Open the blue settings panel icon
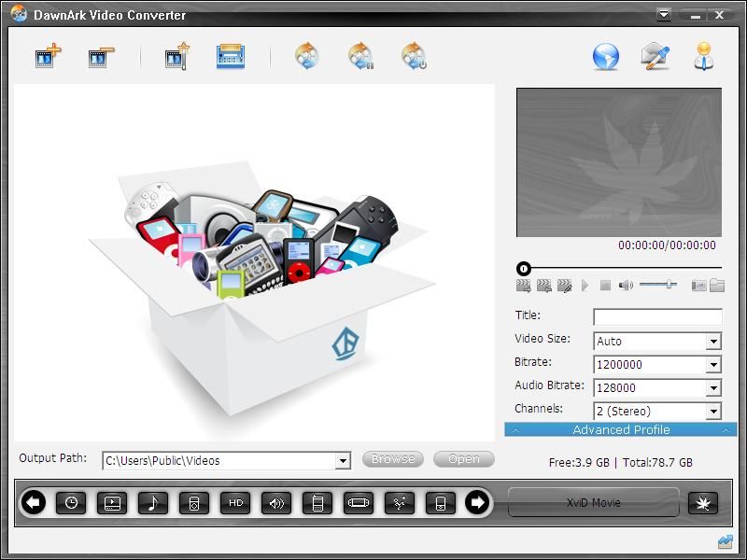This screenshot has width=747, height=560. click(231, 57)
